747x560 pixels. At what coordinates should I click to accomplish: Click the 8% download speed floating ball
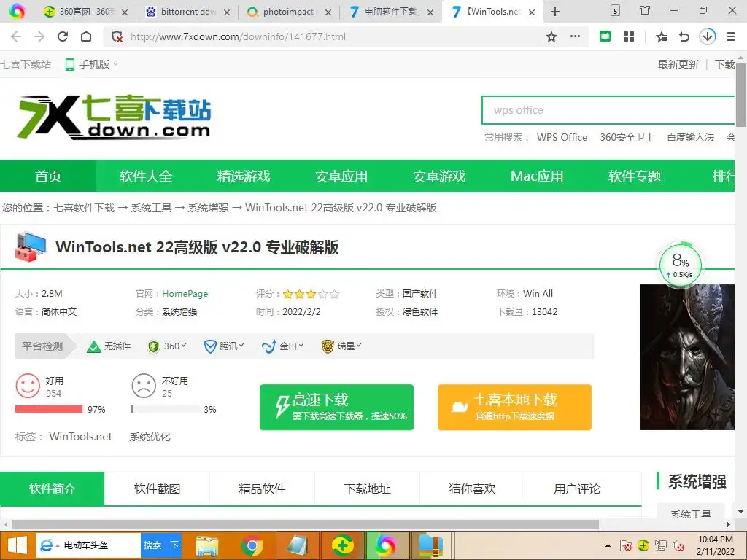681,265
